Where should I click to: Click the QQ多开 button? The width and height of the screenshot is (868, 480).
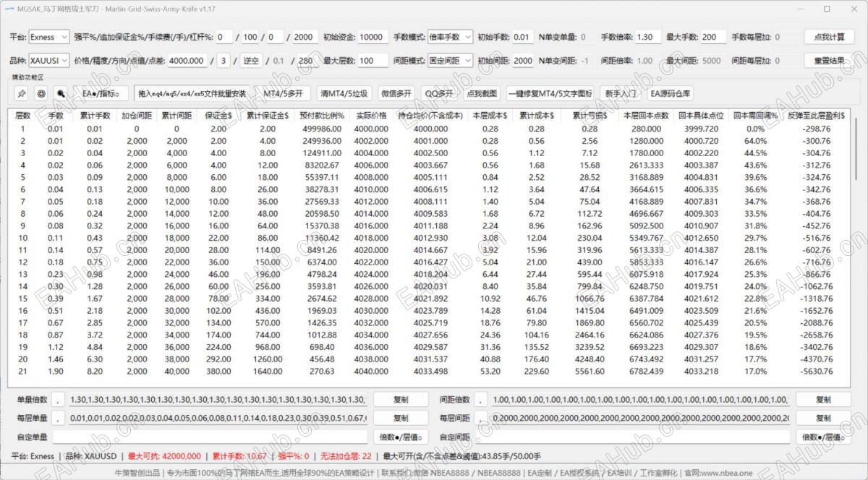(439, 94)
